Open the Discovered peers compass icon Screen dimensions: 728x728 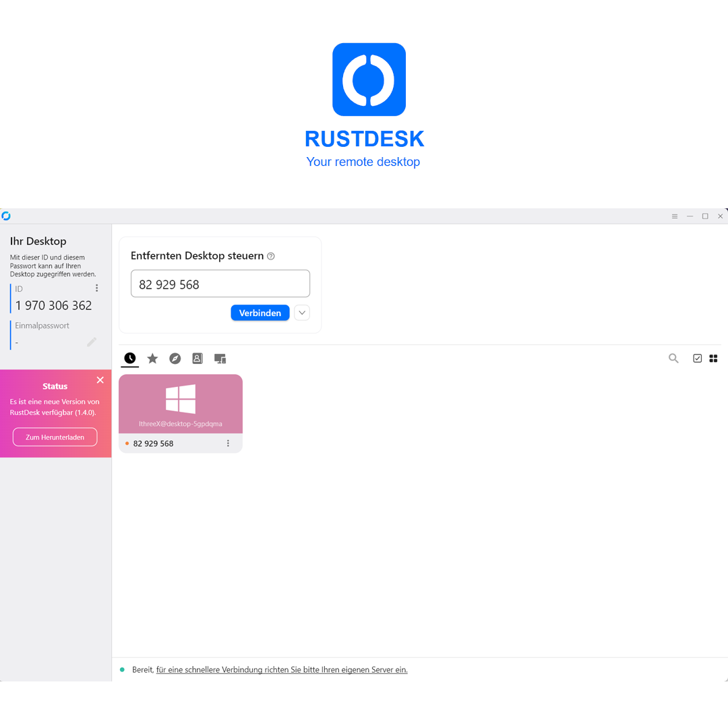[x=175, y=358]
